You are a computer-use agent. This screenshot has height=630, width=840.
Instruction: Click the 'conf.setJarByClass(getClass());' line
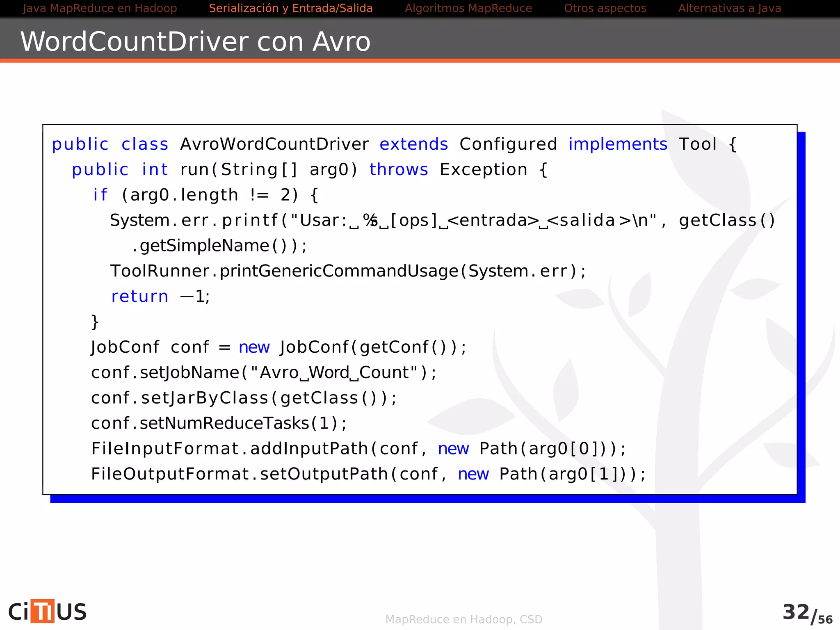tap(244, 398)
